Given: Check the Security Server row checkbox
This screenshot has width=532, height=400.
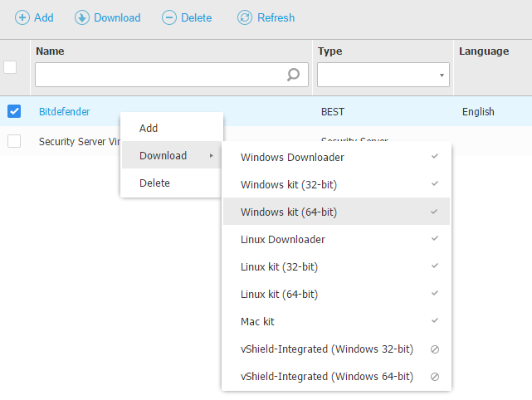Looking at the screenshot, I should point(14,141).
